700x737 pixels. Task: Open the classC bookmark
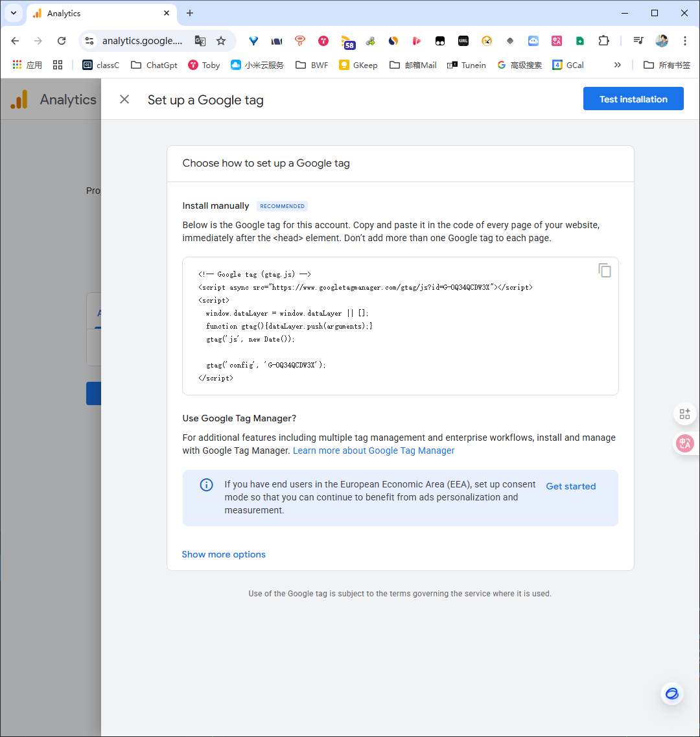coord(100,65)
